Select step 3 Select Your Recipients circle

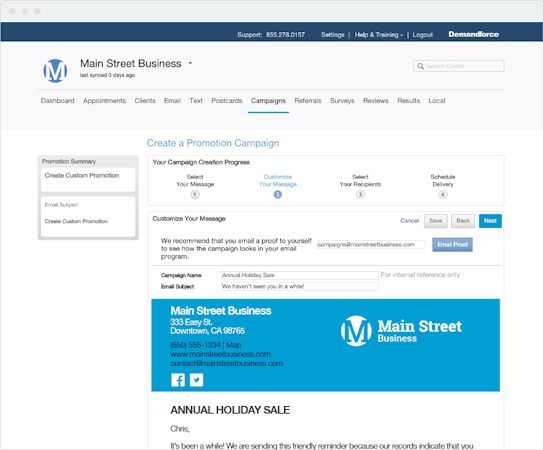click(360, 195)
